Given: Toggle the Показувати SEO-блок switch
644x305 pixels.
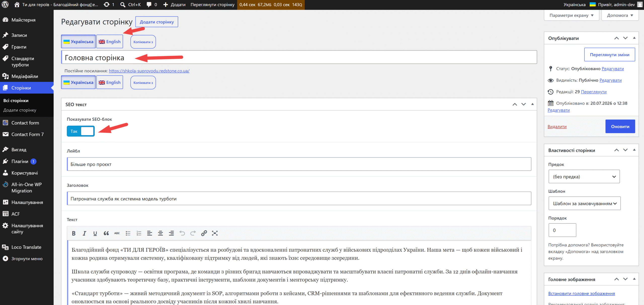Looking at the screenshot, I should [x=81, y=131].
